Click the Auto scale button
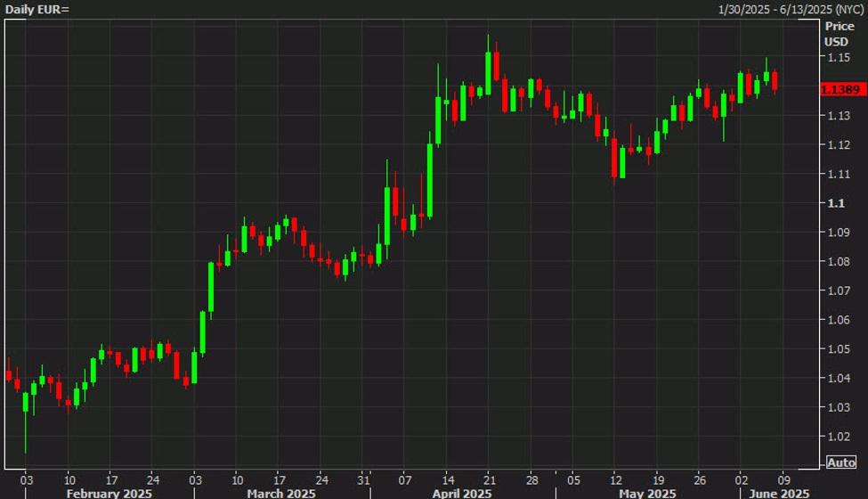868x499 pixels. 840,462
